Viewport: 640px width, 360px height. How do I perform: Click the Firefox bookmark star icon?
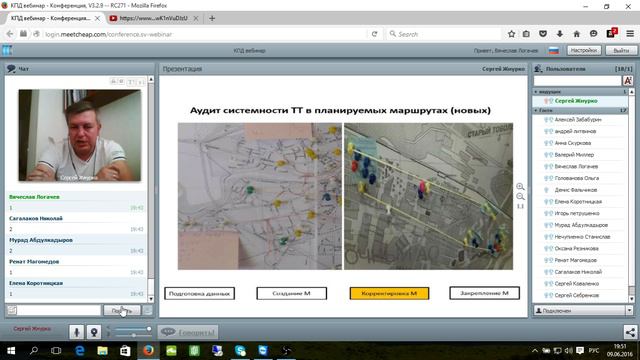pos(511,34)
